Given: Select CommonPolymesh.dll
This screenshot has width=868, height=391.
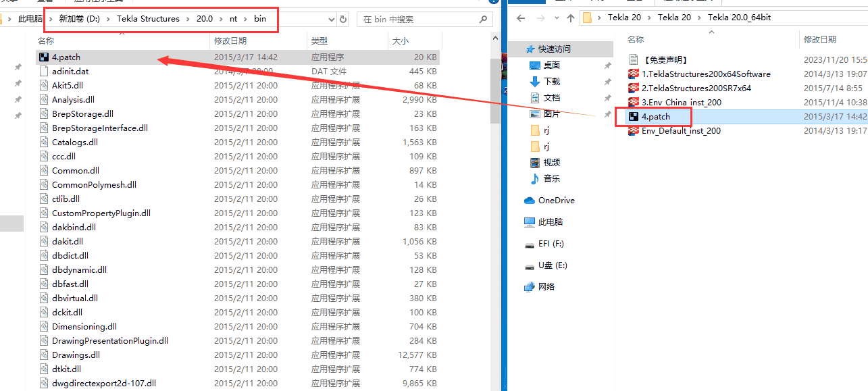Looking at the screenshot, I should tap(94, 184).
